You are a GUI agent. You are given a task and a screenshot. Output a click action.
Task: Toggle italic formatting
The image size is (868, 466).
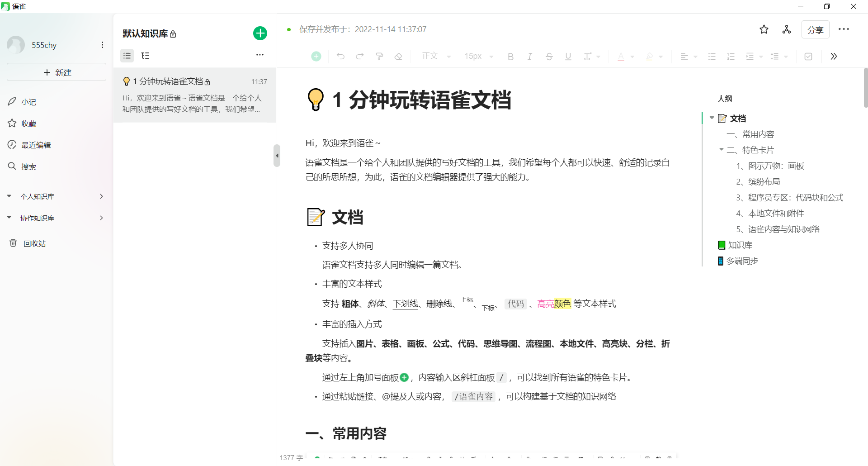point(529,57)
